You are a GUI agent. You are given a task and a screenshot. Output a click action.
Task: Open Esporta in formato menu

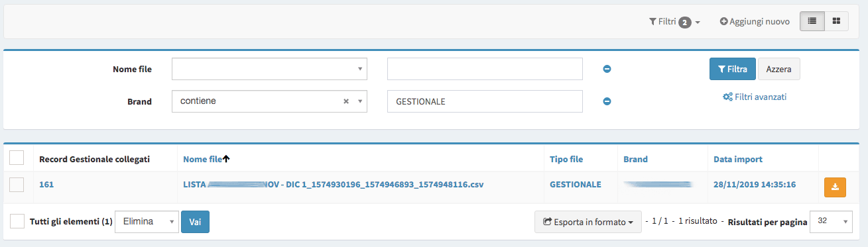coord(588,222)
